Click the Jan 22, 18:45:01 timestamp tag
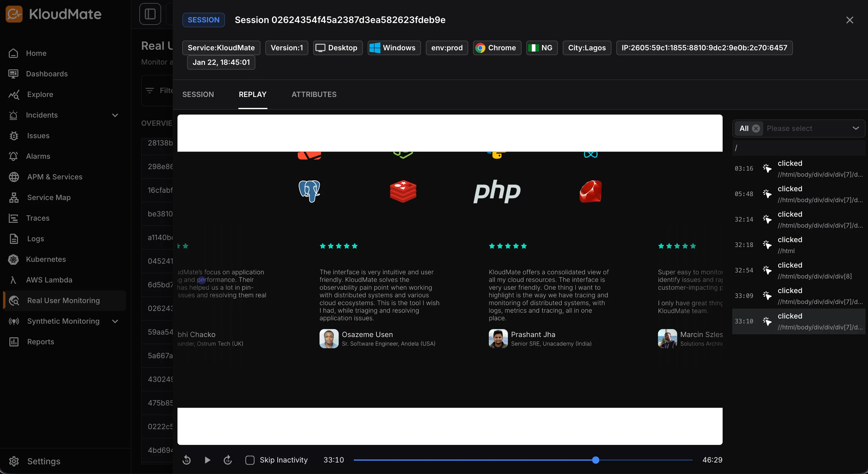Screen dimensions: 868x474 tap(221, 62)
